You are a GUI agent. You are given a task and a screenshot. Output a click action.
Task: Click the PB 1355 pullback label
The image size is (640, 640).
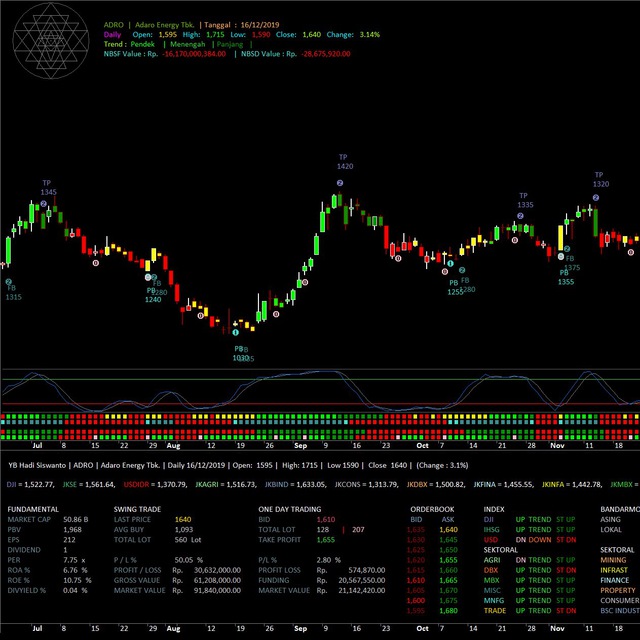[x=566, y=277]
